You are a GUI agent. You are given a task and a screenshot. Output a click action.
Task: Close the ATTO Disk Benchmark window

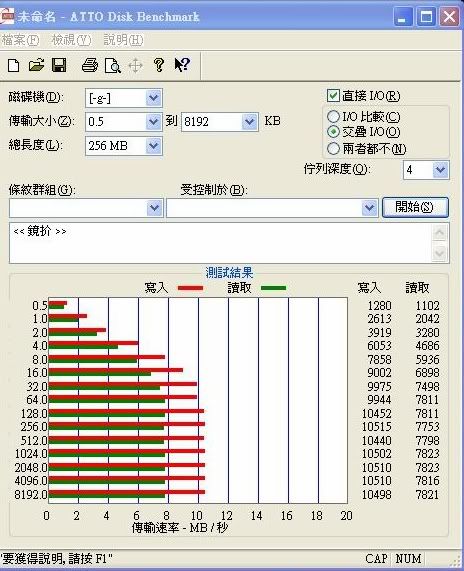(x=449, y=17)
